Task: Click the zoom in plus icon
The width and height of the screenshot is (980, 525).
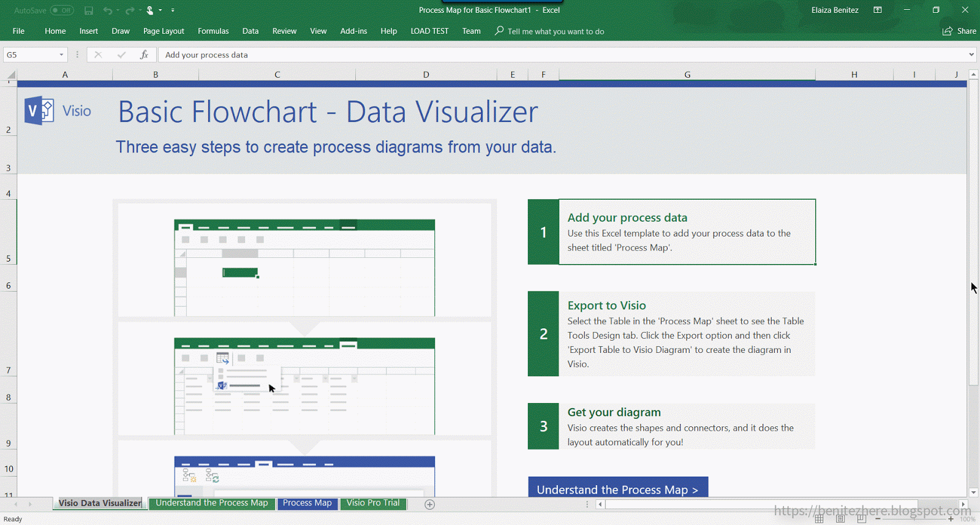Action: pos(951,519)
